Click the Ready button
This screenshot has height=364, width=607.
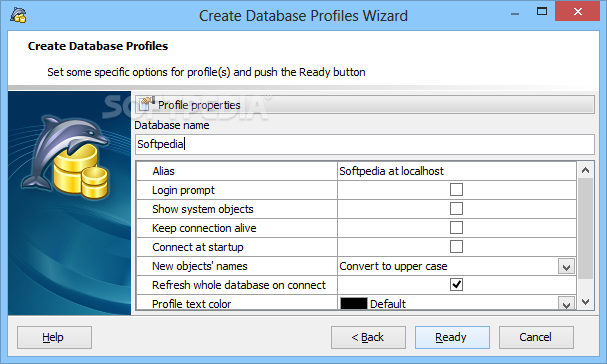click(452, 337)
